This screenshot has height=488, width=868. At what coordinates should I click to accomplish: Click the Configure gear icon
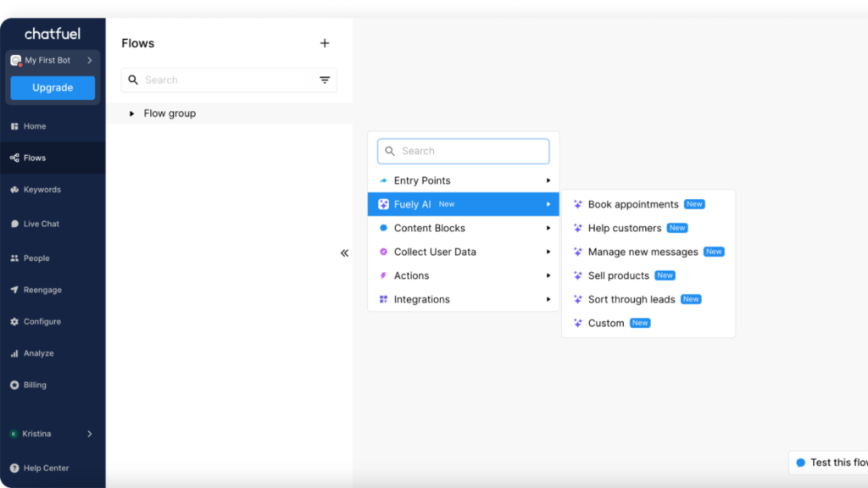(14, 321)
